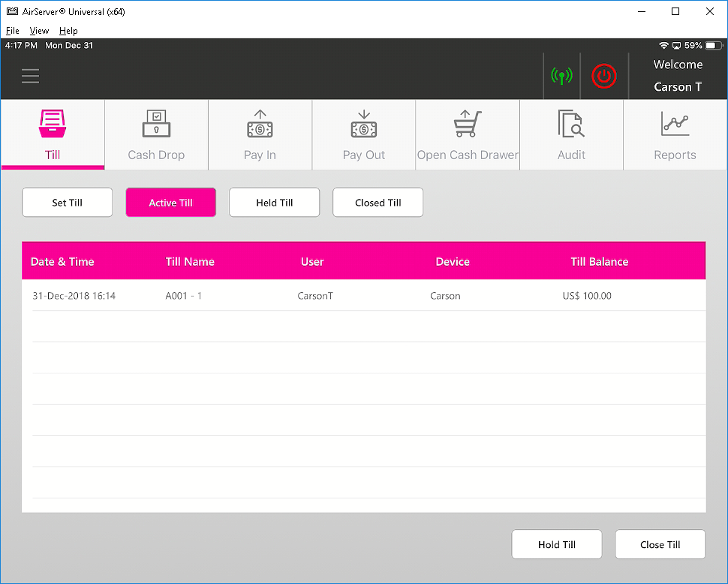Switch to Held Till view
The image size is (728, 584).
pos(275,203)
